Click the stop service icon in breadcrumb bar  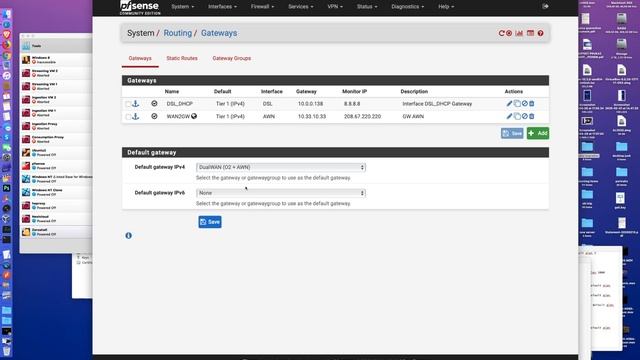[509, 33]
